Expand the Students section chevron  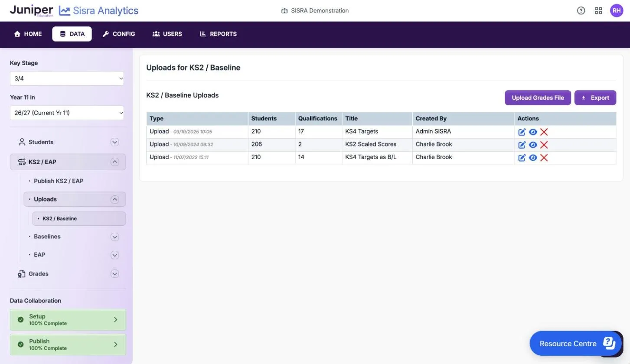(x=114, y=142)
